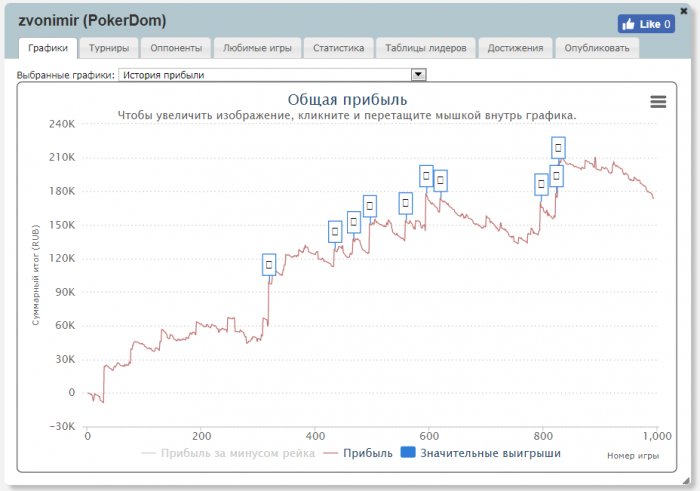The height and width of the screenshot is (491, 700).
Task: Click the win flag near game 797
Action: 542,184
